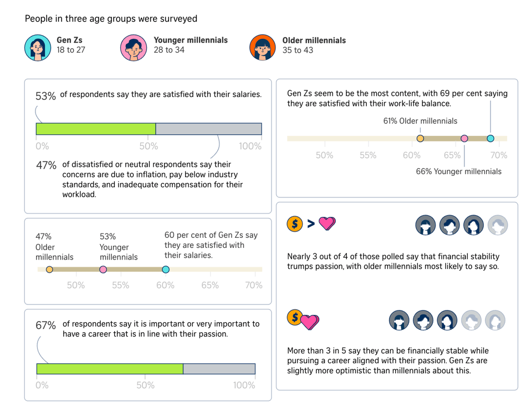Click the green 67% career passion bar
The width and height of the screenshot is (532, 407).
(x=110, y=369)
